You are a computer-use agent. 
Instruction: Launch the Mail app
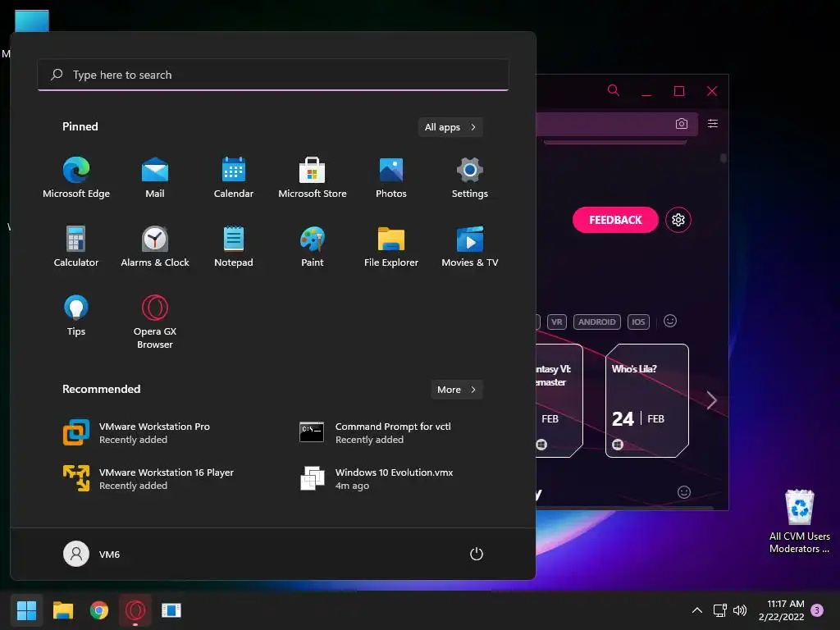[155, 178]
